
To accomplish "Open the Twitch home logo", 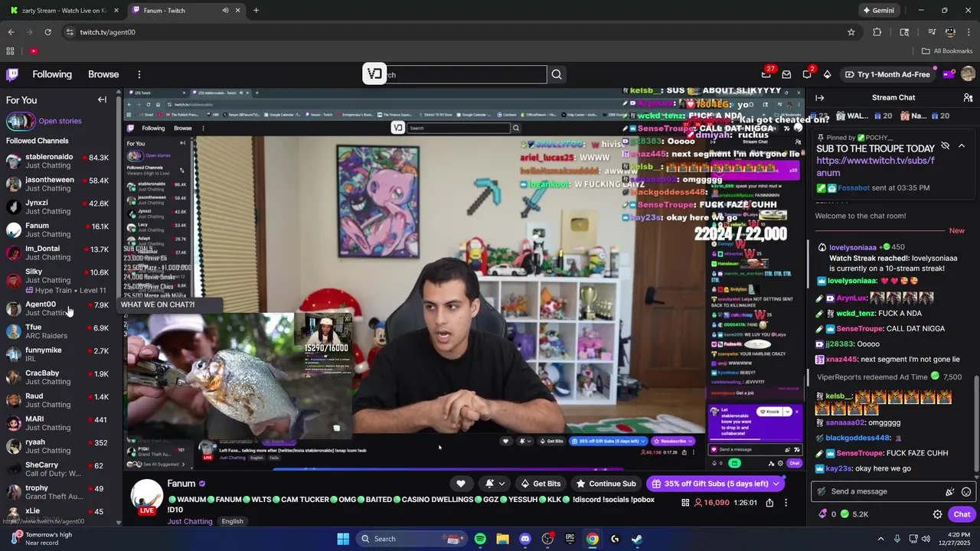I will [12, 74].
